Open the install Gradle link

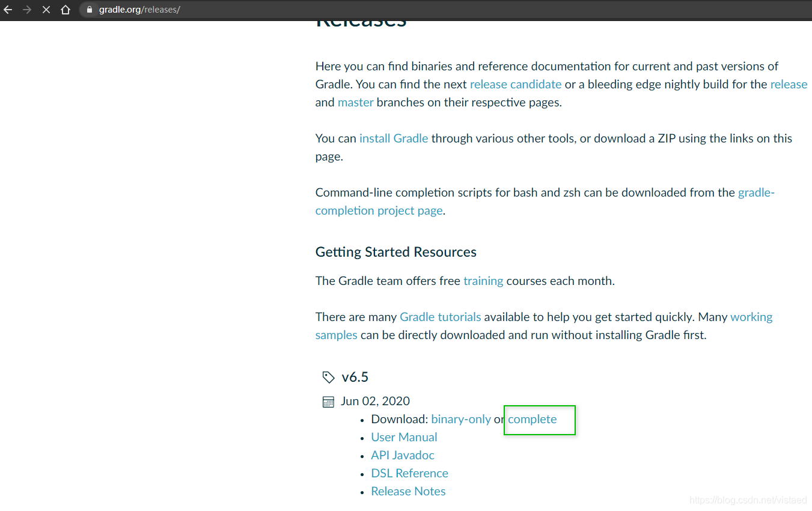pyautogui.click(x=394, y=138)
